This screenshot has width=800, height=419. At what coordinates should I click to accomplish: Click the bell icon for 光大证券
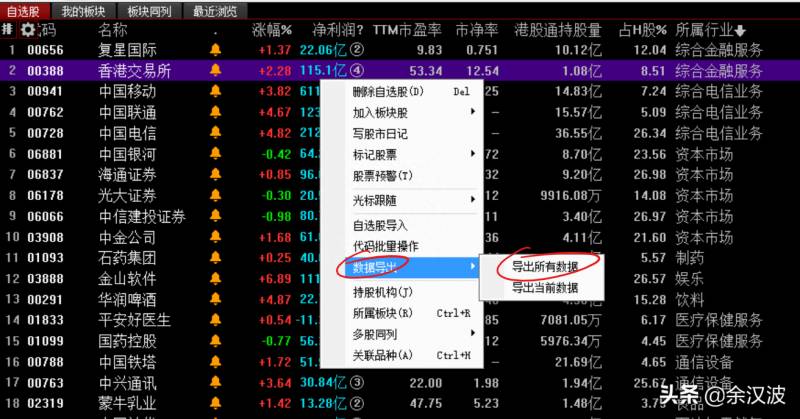coord(215,195)
